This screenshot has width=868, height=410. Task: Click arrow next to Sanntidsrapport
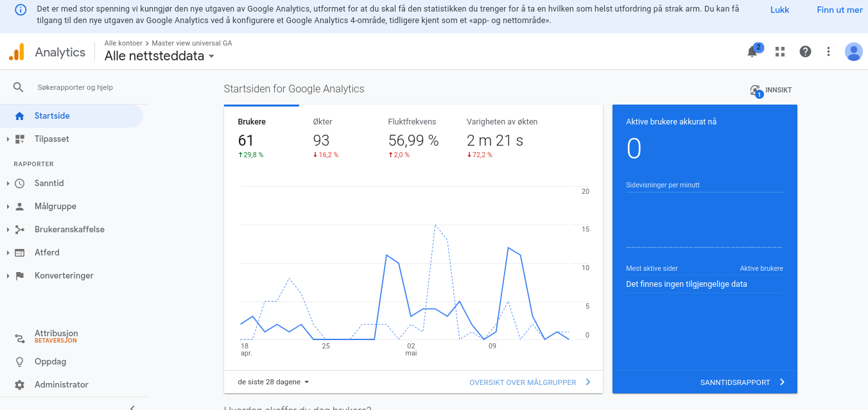tap(782, 382)
